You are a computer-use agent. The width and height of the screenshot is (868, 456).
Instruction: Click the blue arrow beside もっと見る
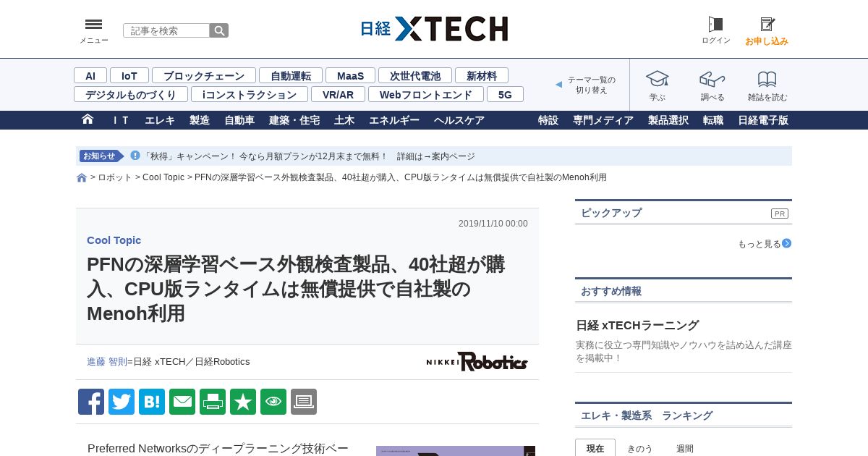pos(786,243)
